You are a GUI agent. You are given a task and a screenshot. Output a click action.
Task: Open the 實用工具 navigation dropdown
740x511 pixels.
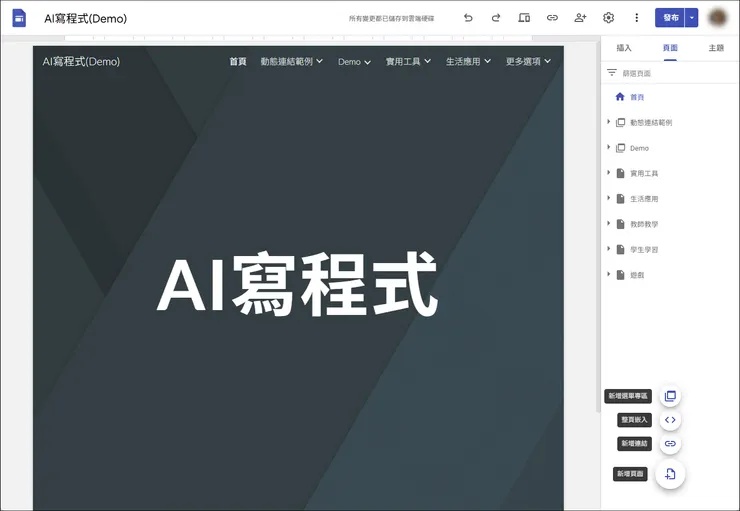pyautogui.click(x=408, y=61)
